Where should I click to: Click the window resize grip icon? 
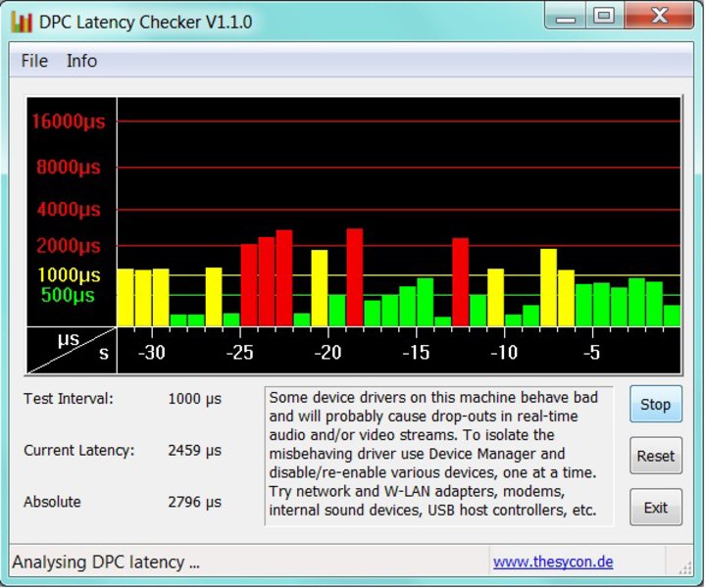tap(684, 568)
